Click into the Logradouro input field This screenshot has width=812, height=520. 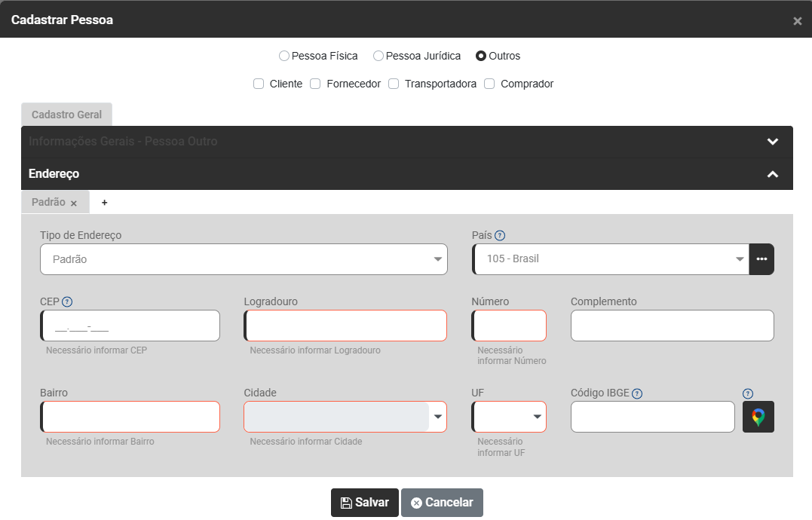tap(345, 326)
